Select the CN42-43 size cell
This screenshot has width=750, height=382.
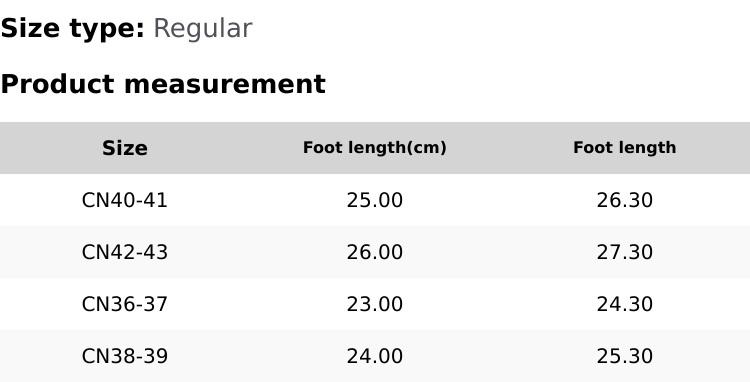coord(125,252)
